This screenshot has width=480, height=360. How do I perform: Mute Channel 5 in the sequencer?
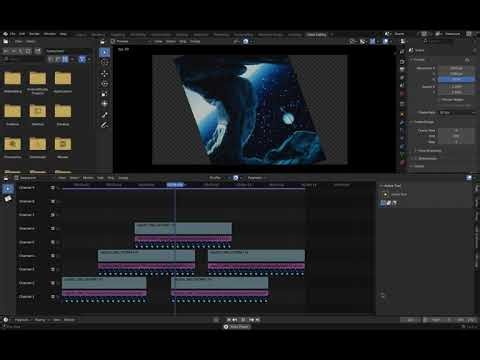click(52, 242)
